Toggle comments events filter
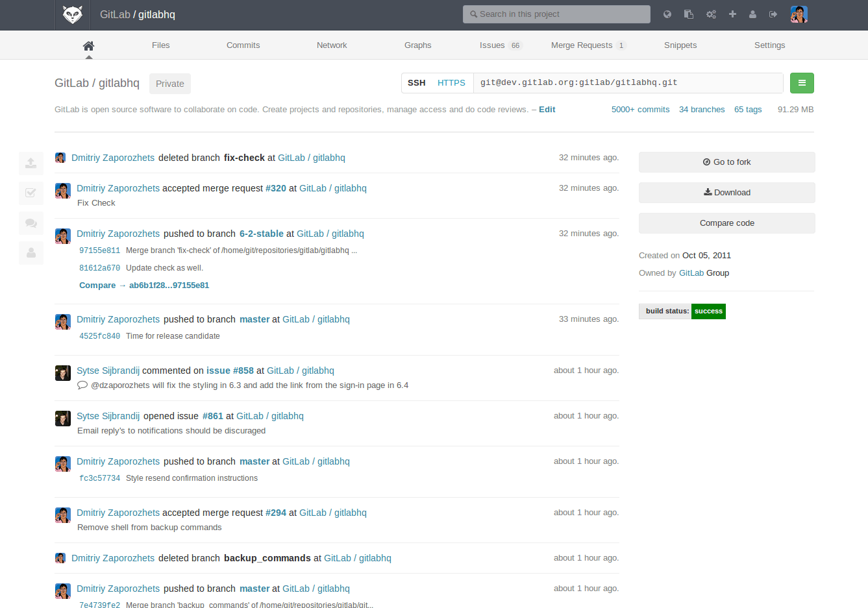868x608 pixels. [31, 223]
